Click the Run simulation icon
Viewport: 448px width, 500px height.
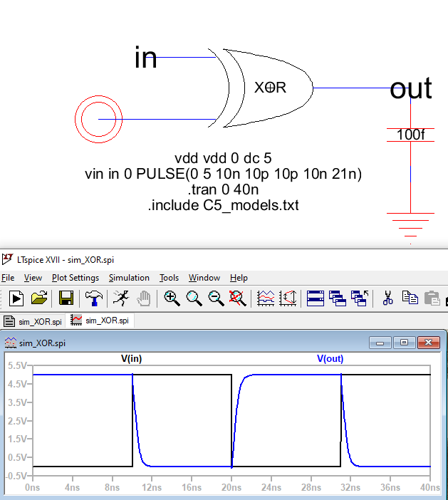tap(16, 298)
